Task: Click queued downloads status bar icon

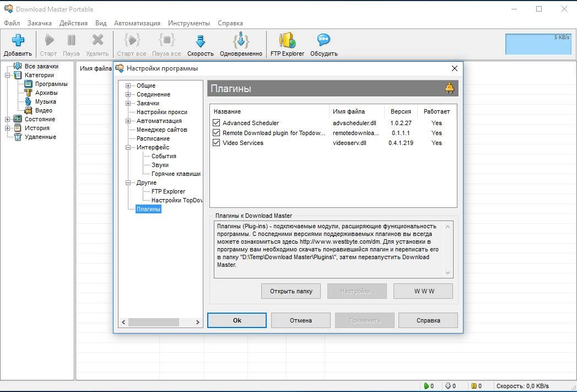Action: coord(448,386)
